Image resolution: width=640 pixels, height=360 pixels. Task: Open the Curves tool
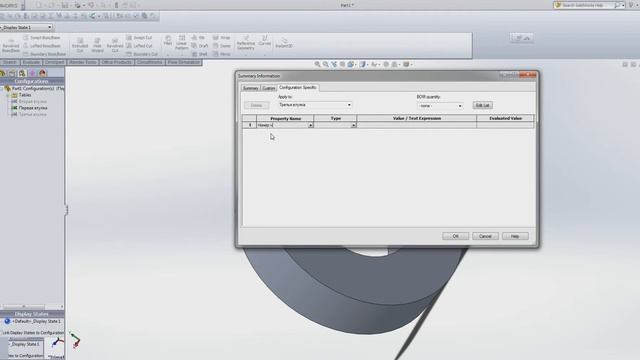click(264, 41)
